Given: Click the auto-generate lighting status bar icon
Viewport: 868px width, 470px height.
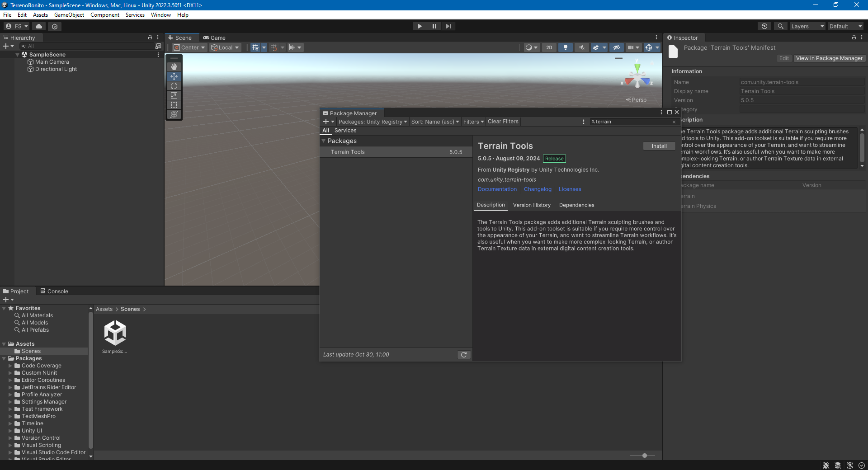Looking at the screenshot, I should point(849,465).
